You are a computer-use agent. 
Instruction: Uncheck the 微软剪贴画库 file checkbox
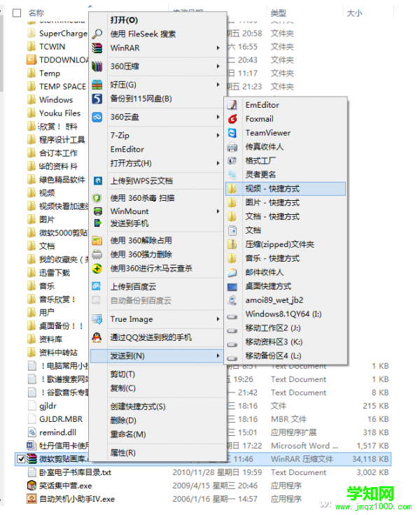coord(21,458)
